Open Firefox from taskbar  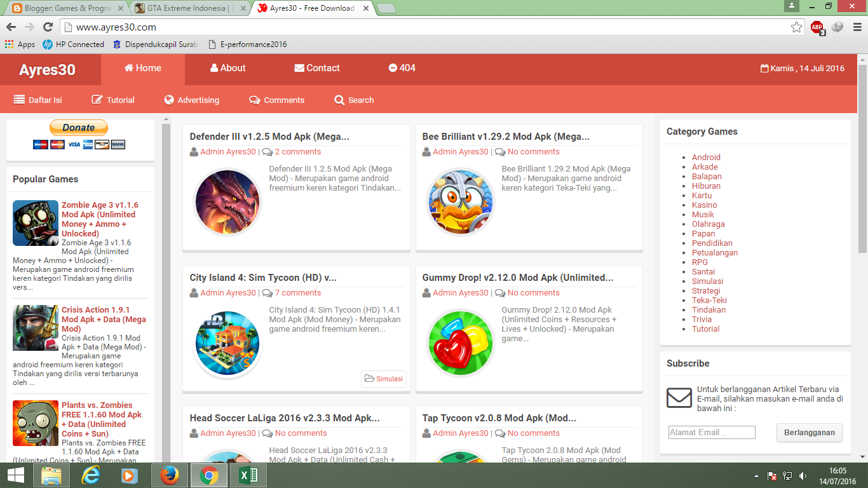pos(169,475)
